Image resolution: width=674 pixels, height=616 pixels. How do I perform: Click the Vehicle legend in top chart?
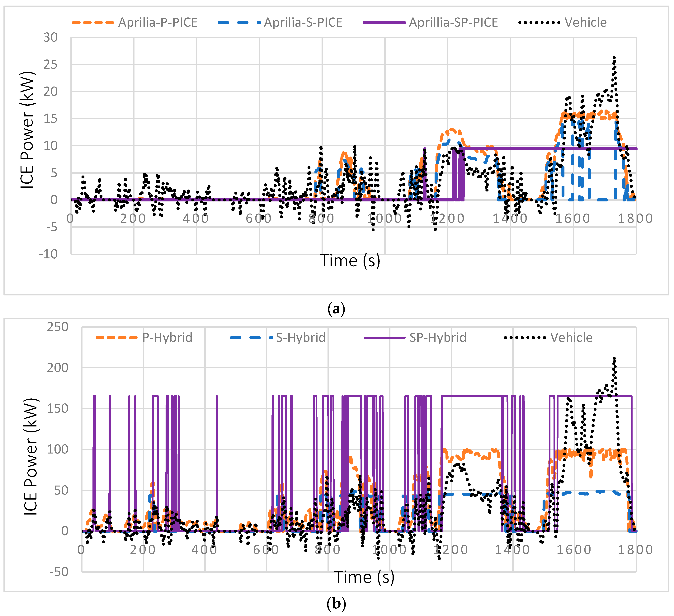[585, 22]
